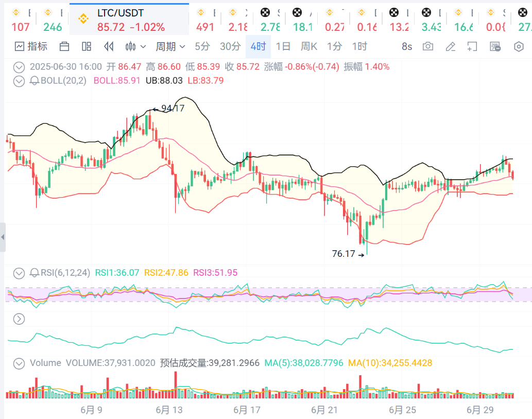Collapse the RSI indicator chevron

coord(19,273)
